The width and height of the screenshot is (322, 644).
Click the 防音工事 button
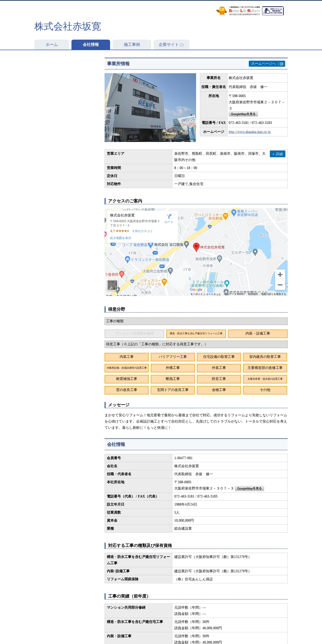pyautogui.click(x=219, y=379)
